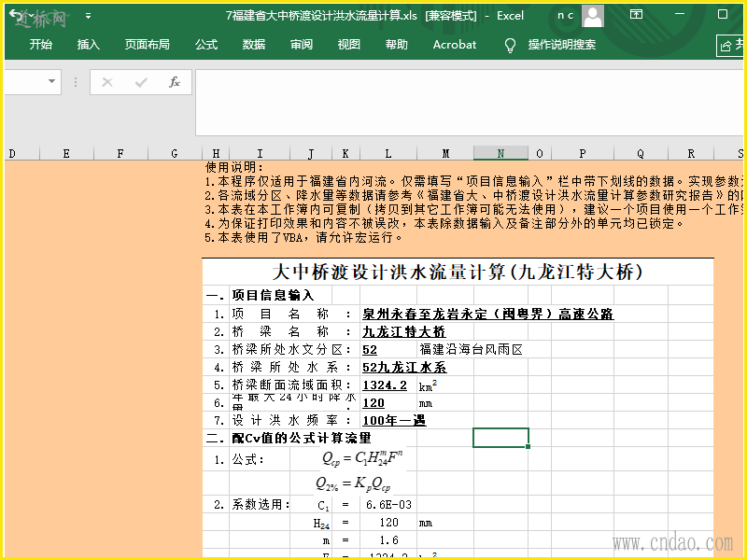Click the 系数选用 label cell
Image resolution: width=747 pixels, height=560 pixels.
pos(261,505)
